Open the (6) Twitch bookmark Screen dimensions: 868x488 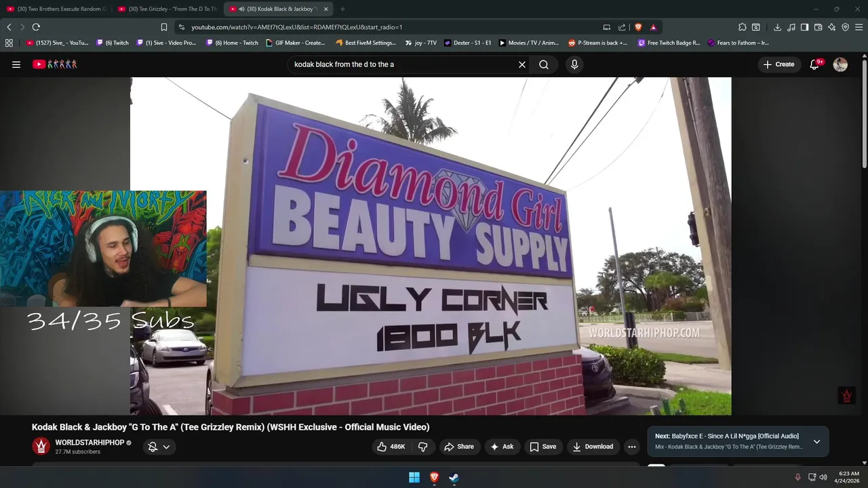113,43
